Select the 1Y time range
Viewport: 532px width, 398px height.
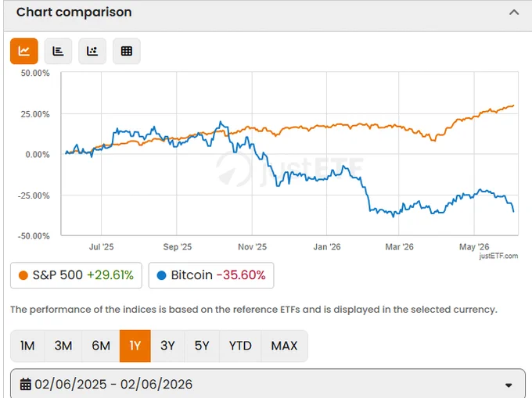(135, 346)
